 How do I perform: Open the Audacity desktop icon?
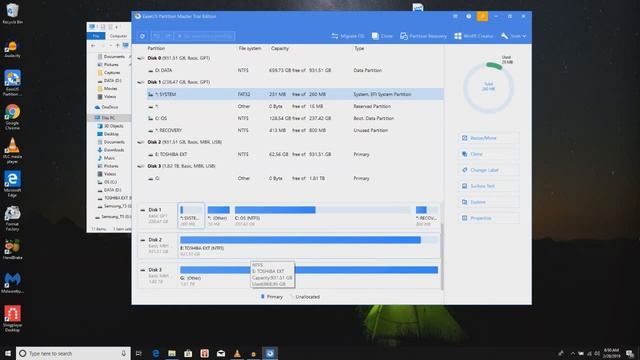12,49
